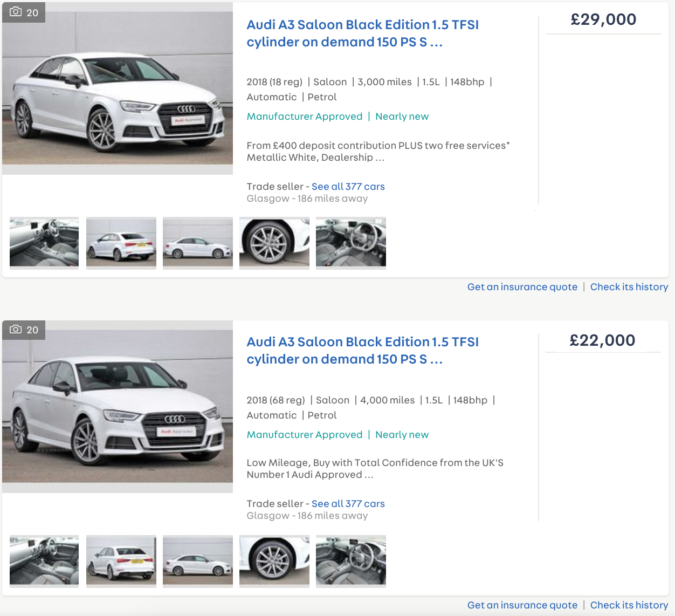Screen dimensions: 675x616
Task: Open photo count badge on £29,000 listing
Action: 24,12
